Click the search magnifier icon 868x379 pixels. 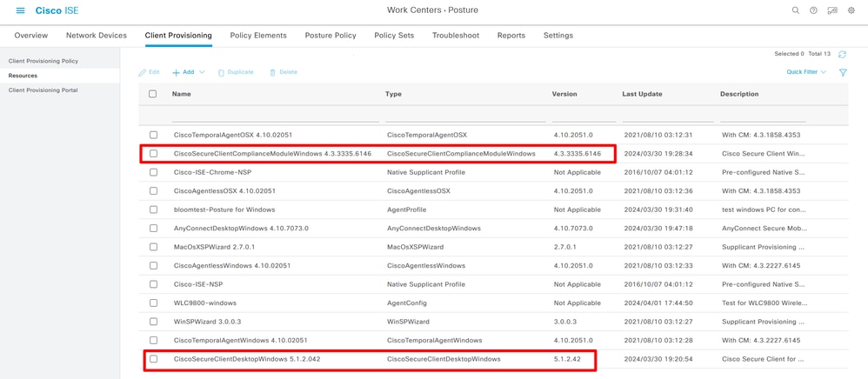(x=796, y=10)
